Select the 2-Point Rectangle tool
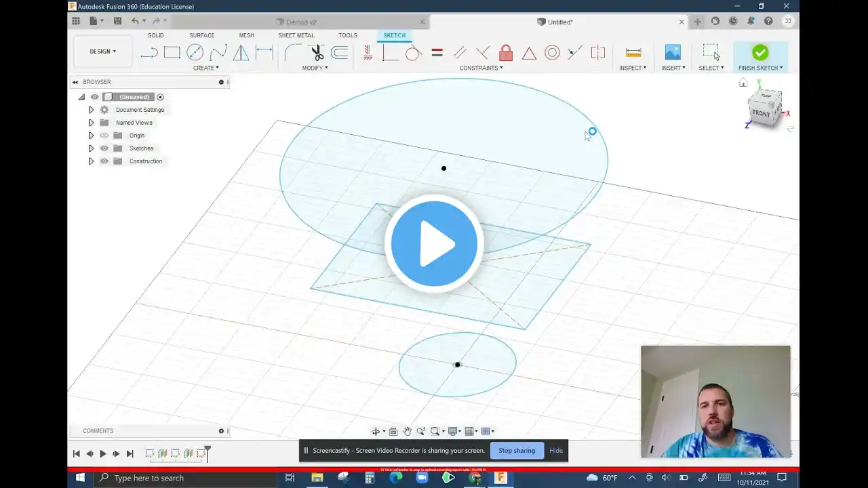This screenshot has width=868, height=488. click(x=172, y=53)
